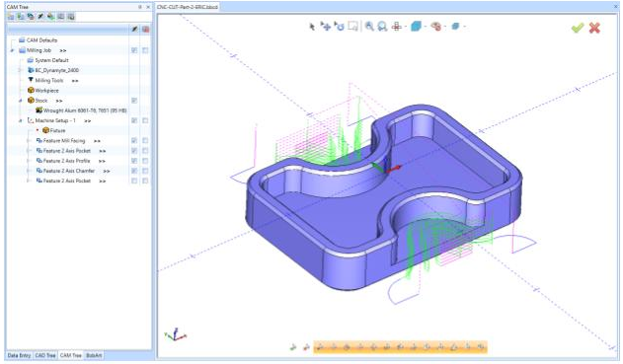623x364 pixels.
Task: Click the green checkmark OK icon
Action: pos(578,28)
